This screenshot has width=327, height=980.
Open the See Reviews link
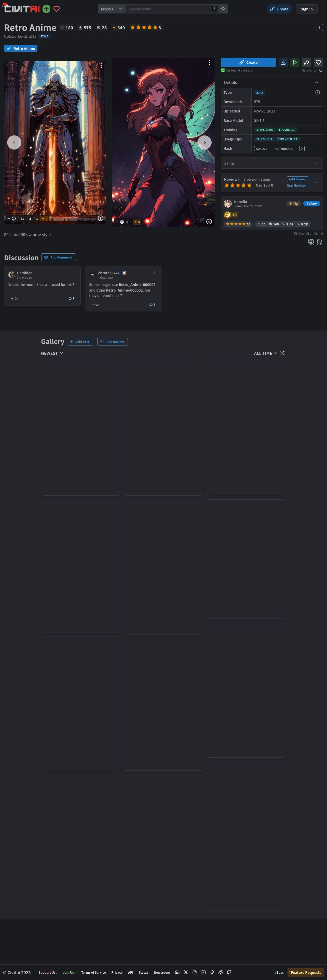[x=297, y=186]
